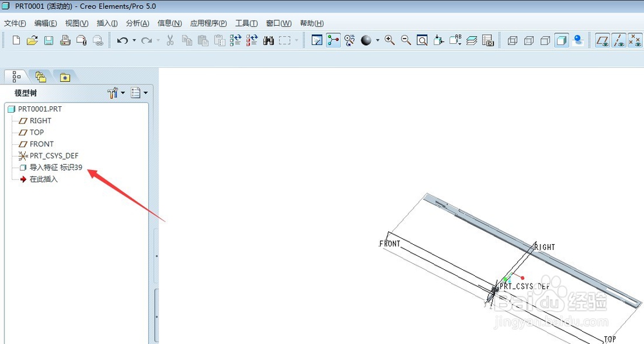The height and width of the screenshot is (344, 644).
Task: Toggle datum points visibility
Action: point(636,41)
